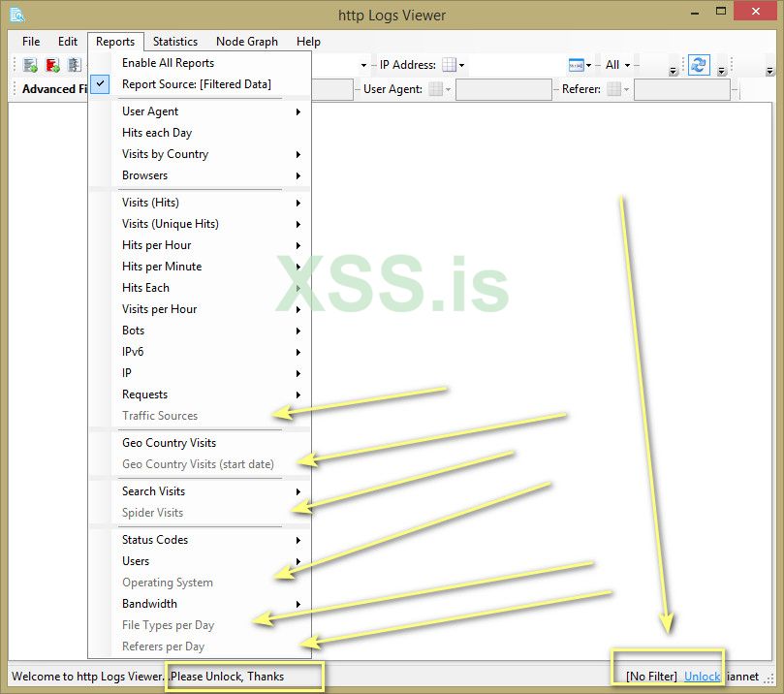
Task: Select Bandwidth report entry
Action: (200, 604)
